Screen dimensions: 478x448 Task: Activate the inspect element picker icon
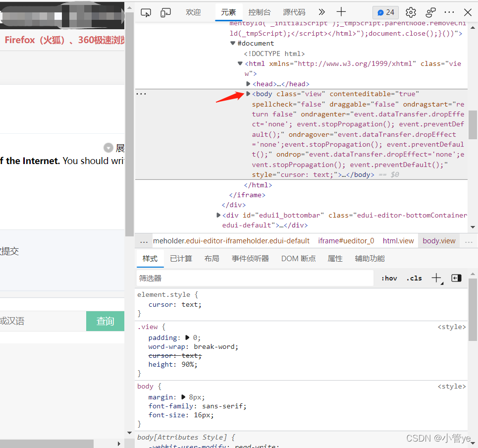(146, 12)
